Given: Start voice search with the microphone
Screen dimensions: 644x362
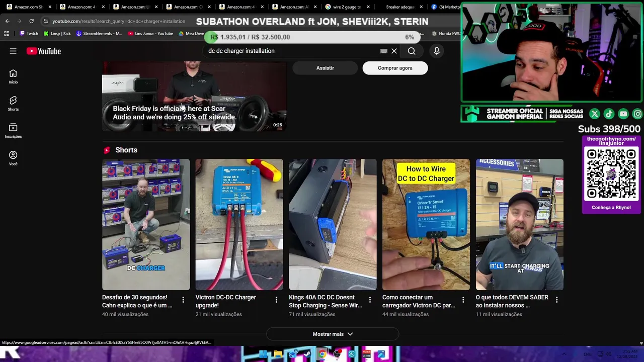Looking at the screenshot, I should pos(437,51).
